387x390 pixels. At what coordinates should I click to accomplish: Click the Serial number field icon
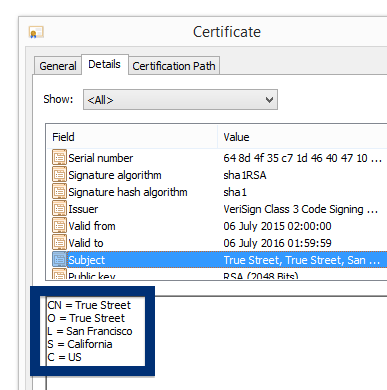tap(59, 158)
